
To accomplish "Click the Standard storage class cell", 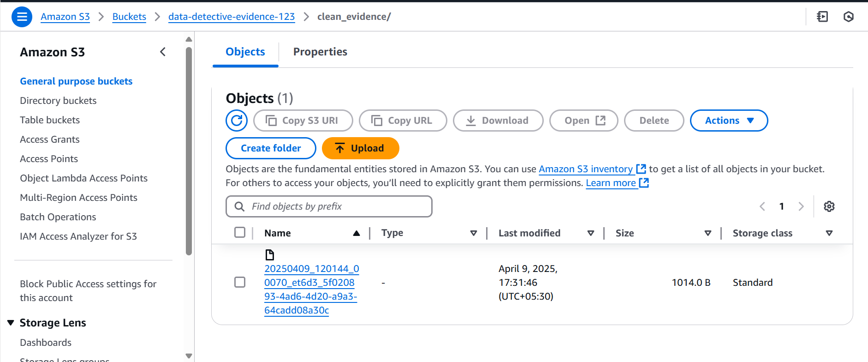I will pos(753,282).
